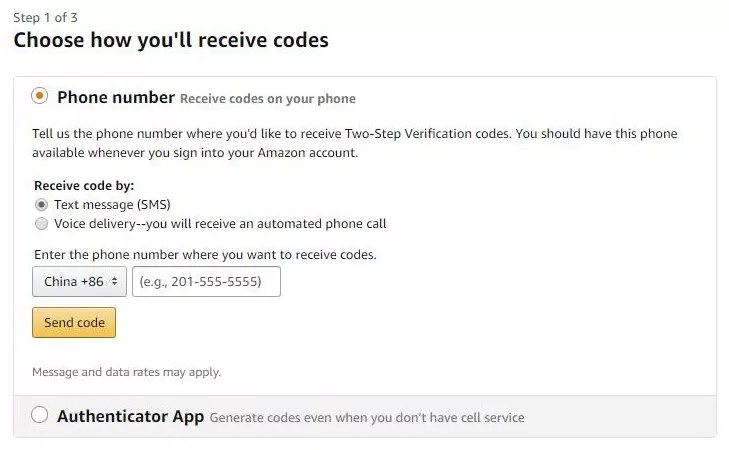729x450 pixels.
Task: Select the Authenticator App radio button
Action: point(40,416)
